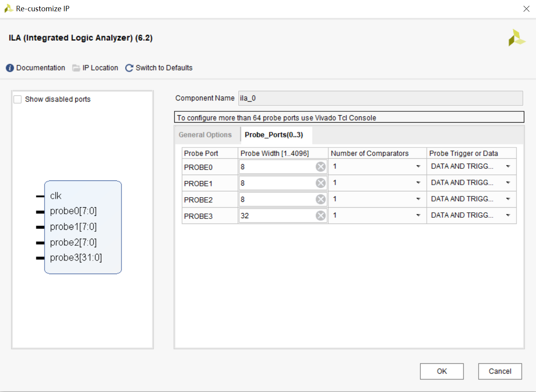The image size is (536, 392).
Task: Expand PROBE3 Probe Trigger or Data dropdown
Action: [508, 215]
